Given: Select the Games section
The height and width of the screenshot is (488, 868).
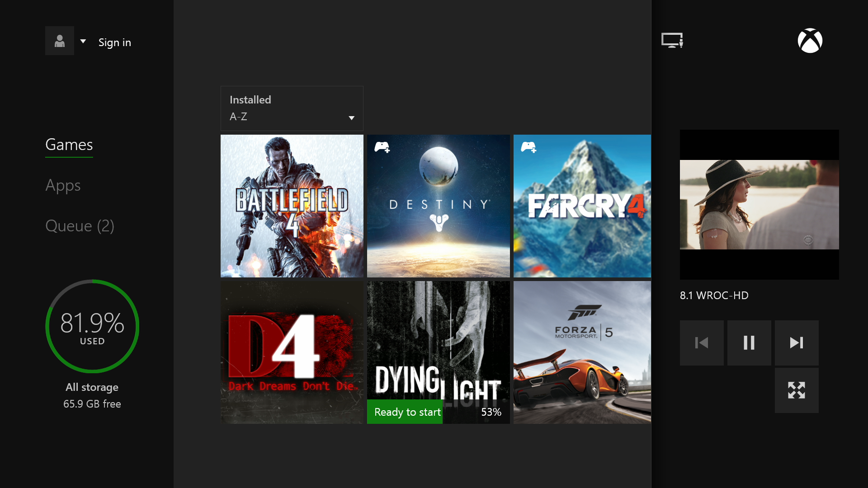Looking at the screenshot, I should click(69, 145).
